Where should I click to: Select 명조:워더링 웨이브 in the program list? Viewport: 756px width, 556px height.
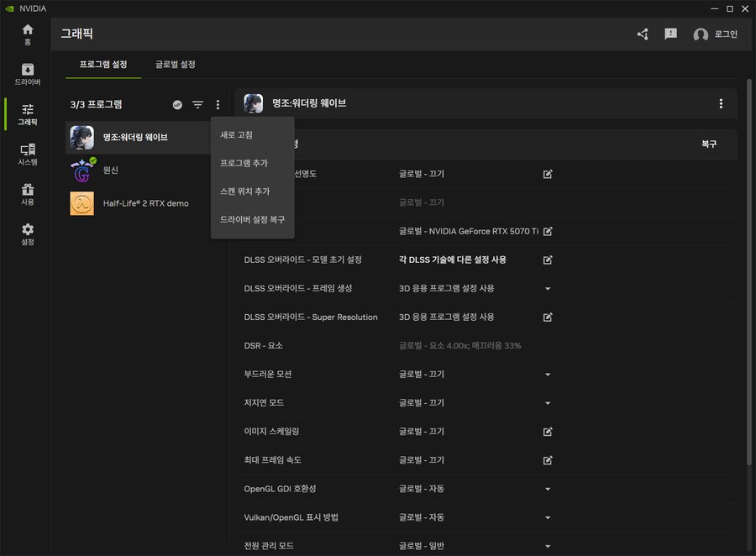[138, 138]
